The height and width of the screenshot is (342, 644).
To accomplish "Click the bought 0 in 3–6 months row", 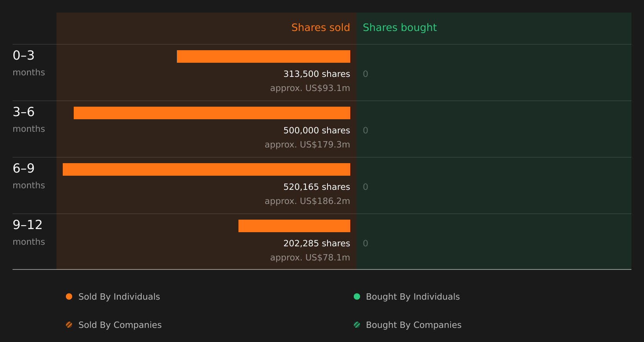I will tap(366, 131).
